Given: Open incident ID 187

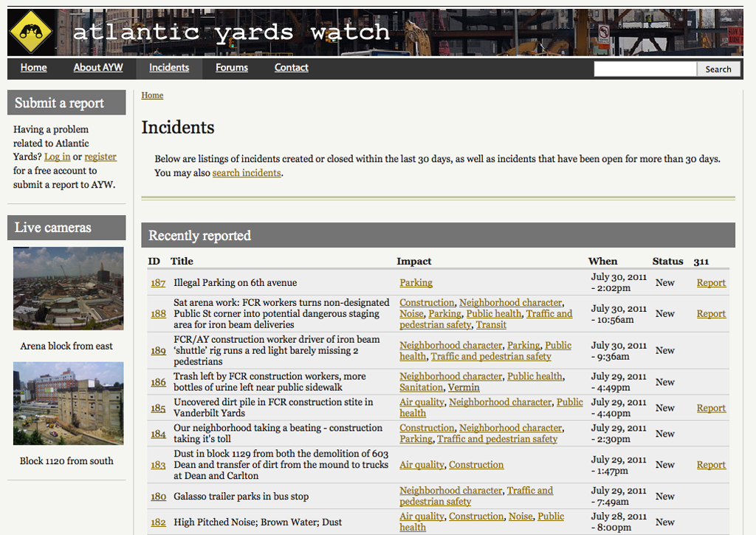Looking at the screenshot, I should coord(158,283).
